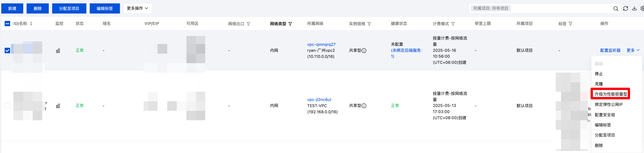Click the search magnifier icon
644x153 pixels.
click(x=616, y=9)
